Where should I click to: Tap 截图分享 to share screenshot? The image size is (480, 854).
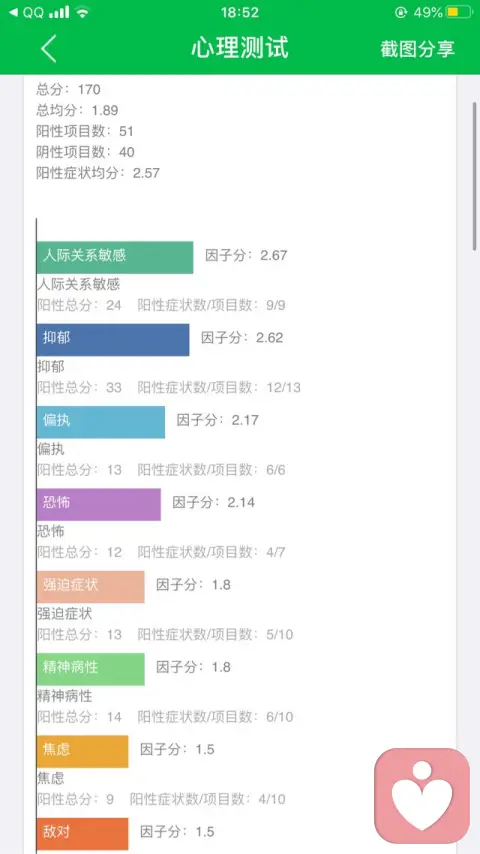tap(417, 48)
